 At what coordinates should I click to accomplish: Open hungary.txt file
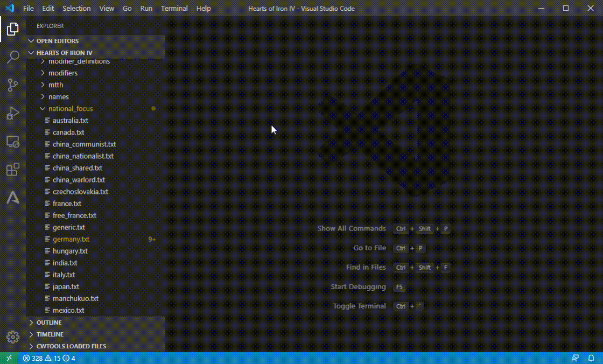[x=95, y=251]
